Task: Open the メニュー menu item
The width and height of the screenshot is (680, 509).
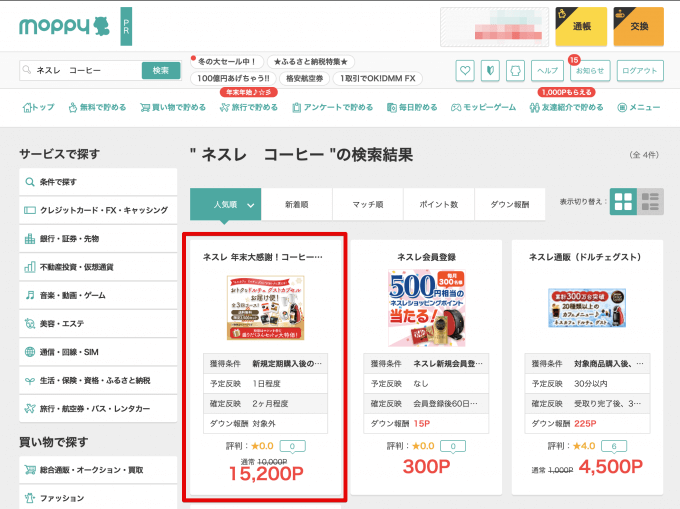Action: pos(638,107)
